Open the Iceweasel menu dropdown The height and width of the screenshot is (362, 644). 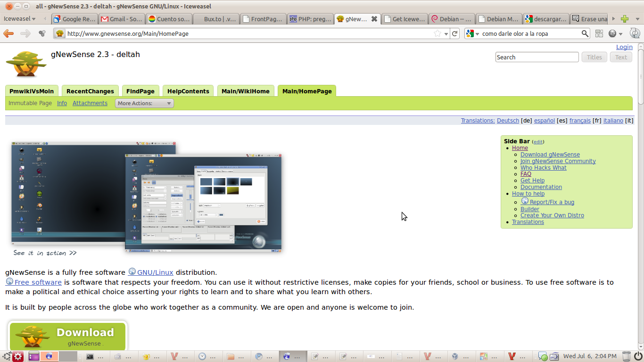tap(19, 19)
